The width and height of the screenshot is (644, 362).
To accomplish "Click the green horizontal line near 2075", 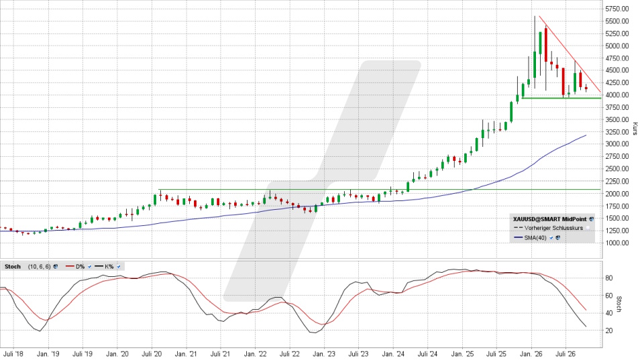I will 380,189.
